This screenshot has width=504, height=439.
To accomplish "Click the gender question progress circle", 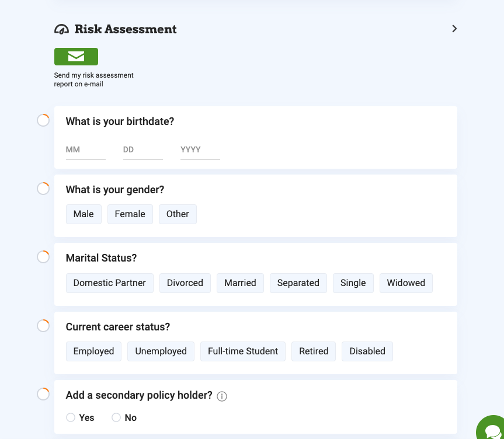I will point(43,189).
